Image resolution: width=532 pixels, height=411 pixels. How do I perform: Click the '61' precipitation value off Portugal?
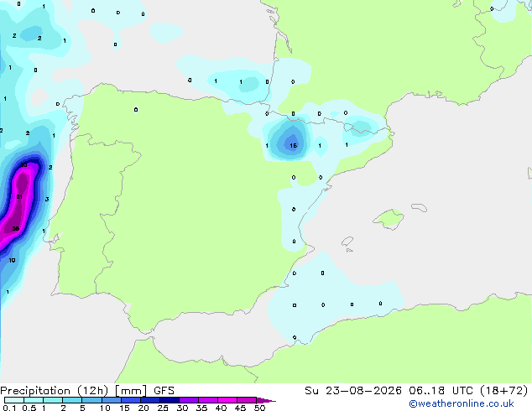19,196
